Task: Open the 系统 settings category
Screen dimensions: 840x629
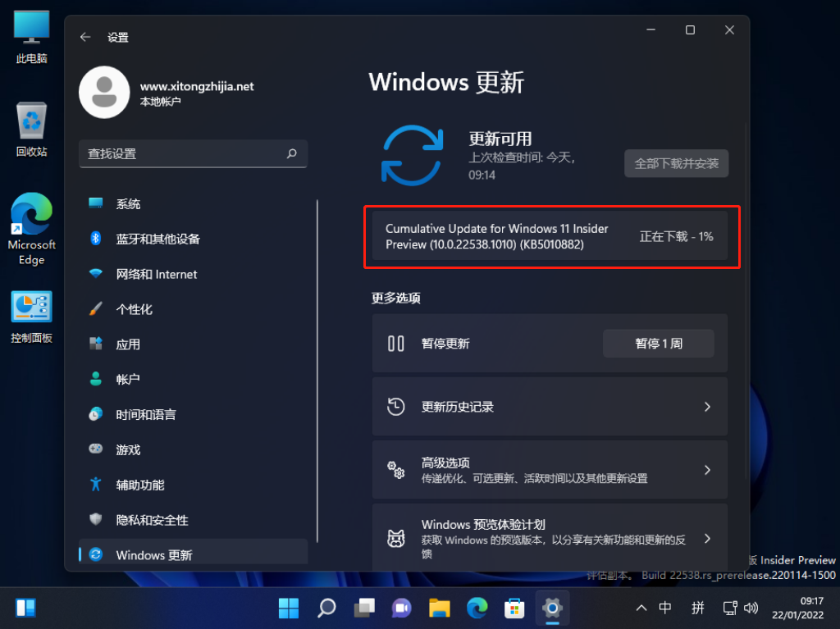Action: pyautogui.click(x=194, y=203)
